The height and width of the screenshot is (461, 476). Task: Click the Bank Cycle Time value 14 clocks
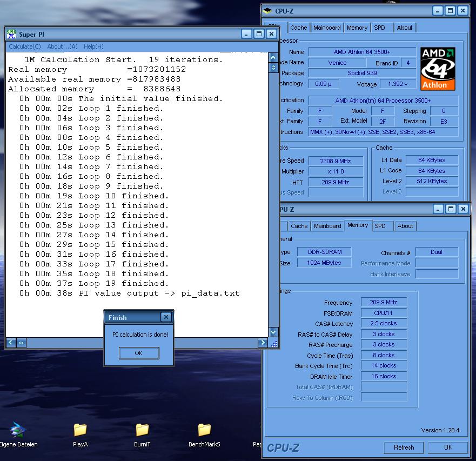[384, 365]
